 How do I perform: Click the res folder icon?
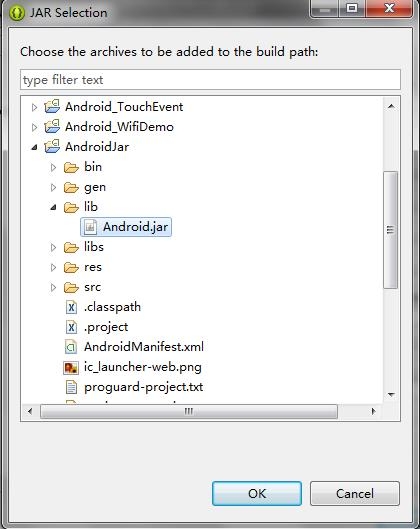point(71,267)
